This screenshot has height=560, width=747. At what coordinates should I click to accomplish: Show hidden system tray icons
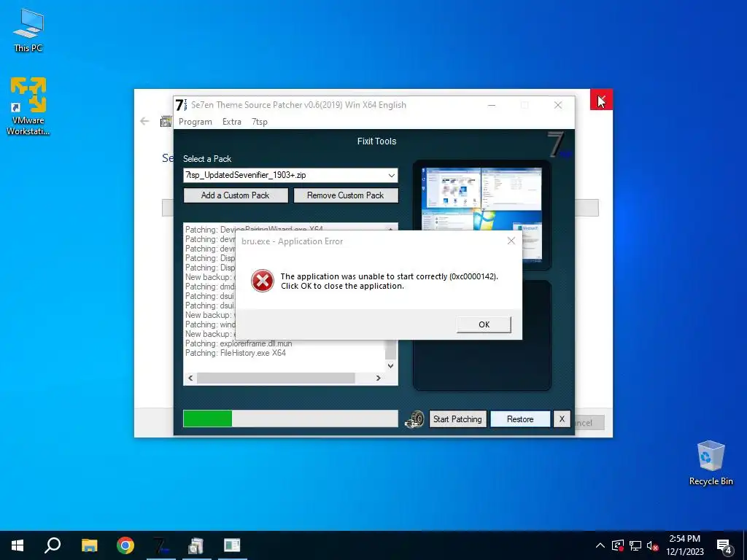pyautogui.click(x=600, y=545)
